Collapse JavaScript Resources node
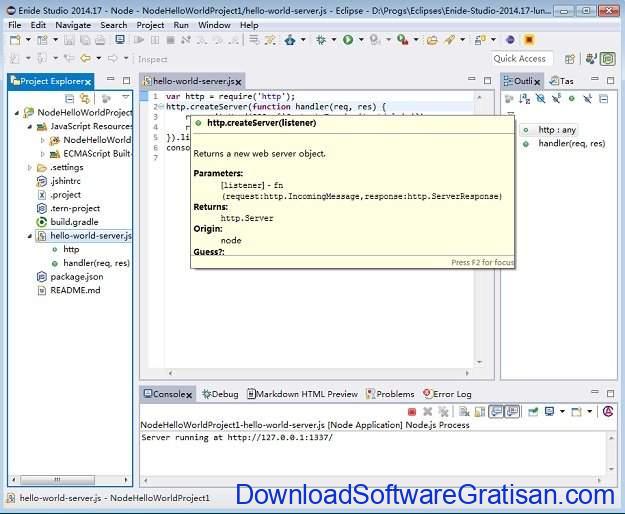Screen dimensions: 625x514 (30, 127)
